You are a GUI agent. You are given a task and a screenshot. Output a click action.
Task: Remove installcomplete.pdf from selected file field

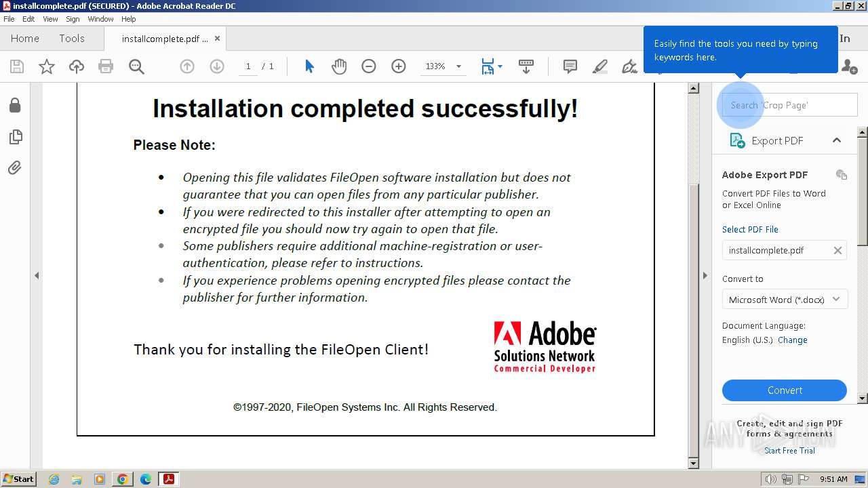[837, 251]
